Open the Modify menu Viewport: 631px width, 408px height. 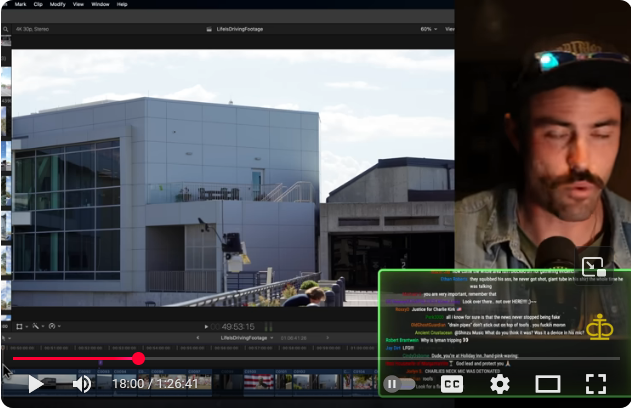(x=61, y=4)
